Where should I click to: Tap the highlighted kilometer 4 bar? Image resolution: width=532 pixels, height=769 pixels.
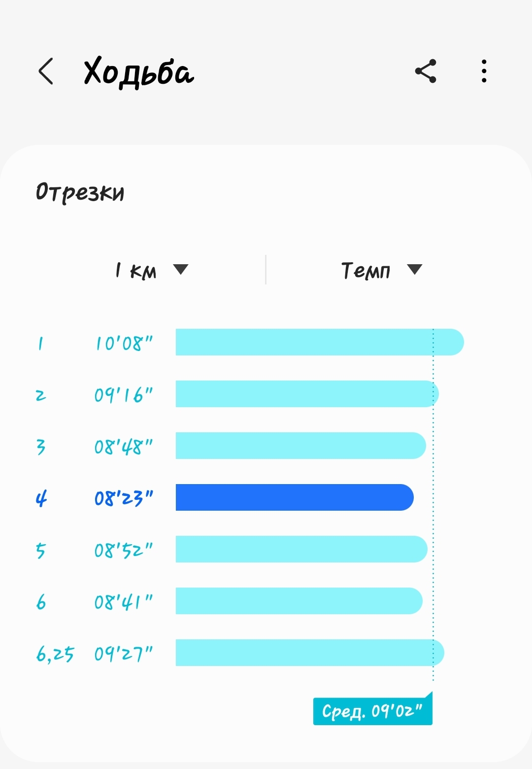[294, 497]
